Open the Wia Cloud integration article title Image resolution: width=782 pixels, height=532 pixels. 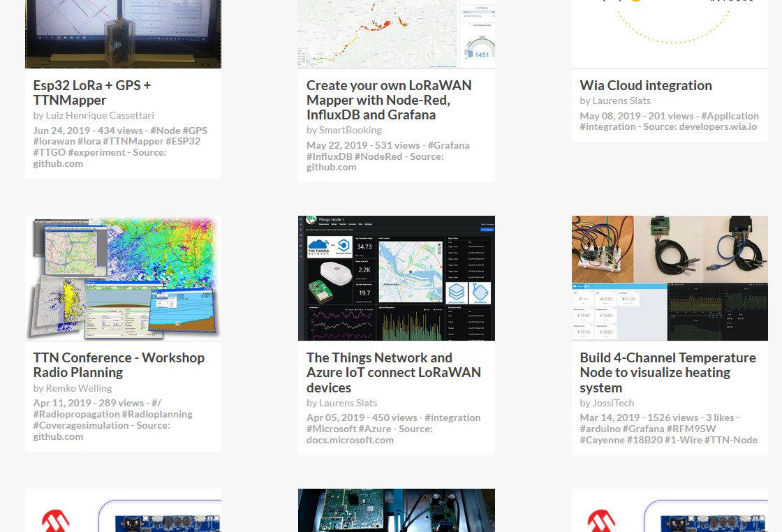[x=646, y=85]
